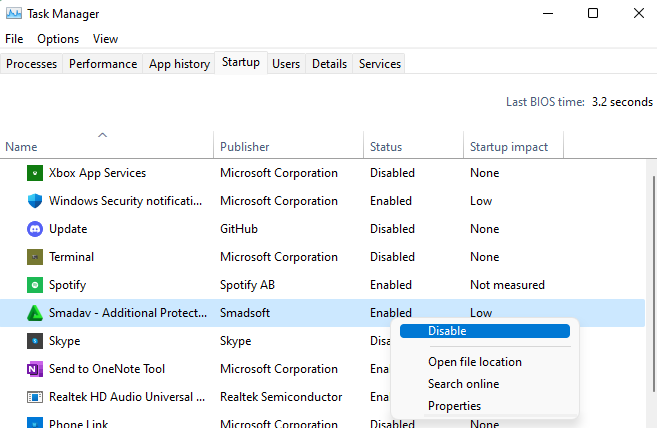The width and height of the screenshot is (657, 428).
Task: Select the Spotify entry name
Action: (x=67, y=285)
